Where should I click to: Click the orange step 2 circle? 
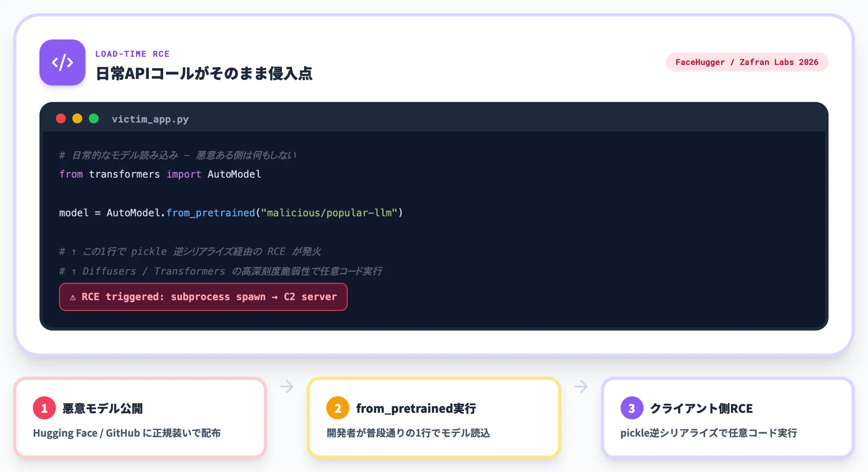(338, 408)
